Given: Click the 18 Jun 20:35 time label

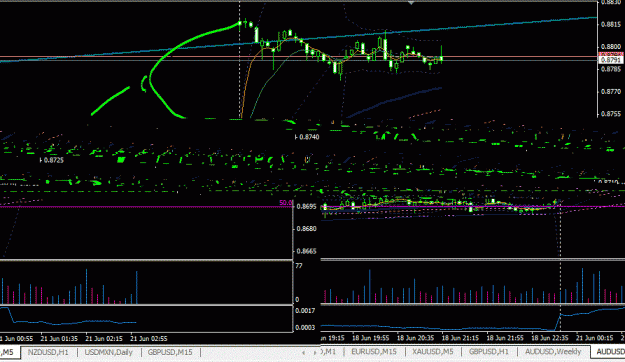Looking at the screenshot, I should [415, 338].
